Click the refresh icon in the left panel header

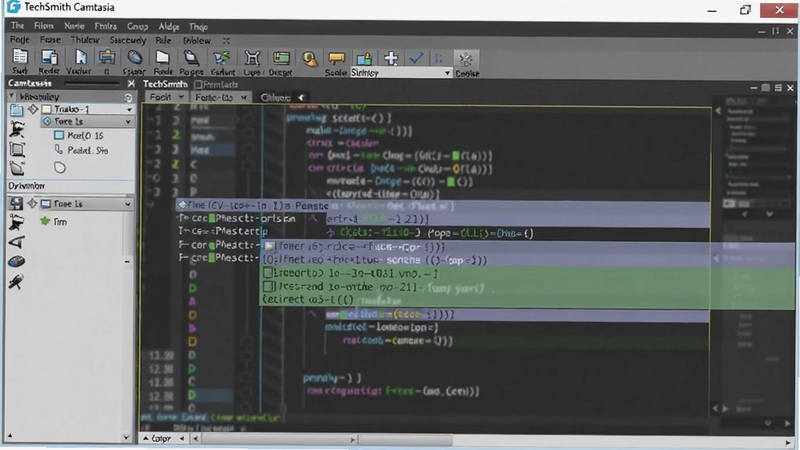(128, 97)
